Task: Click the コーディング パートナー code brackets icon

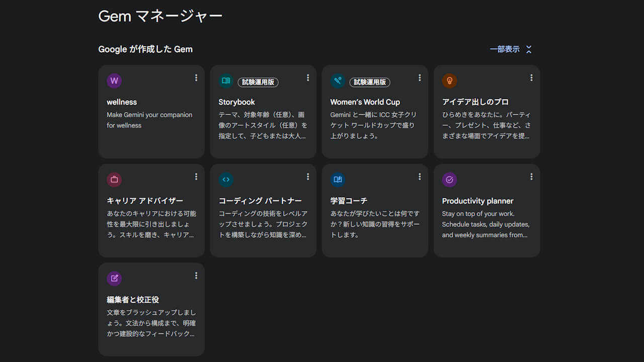Action: [226, 179]
